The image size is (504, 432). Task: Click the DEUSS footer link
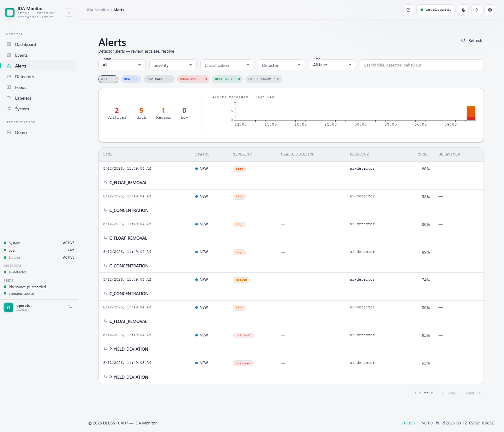[408, 423]
